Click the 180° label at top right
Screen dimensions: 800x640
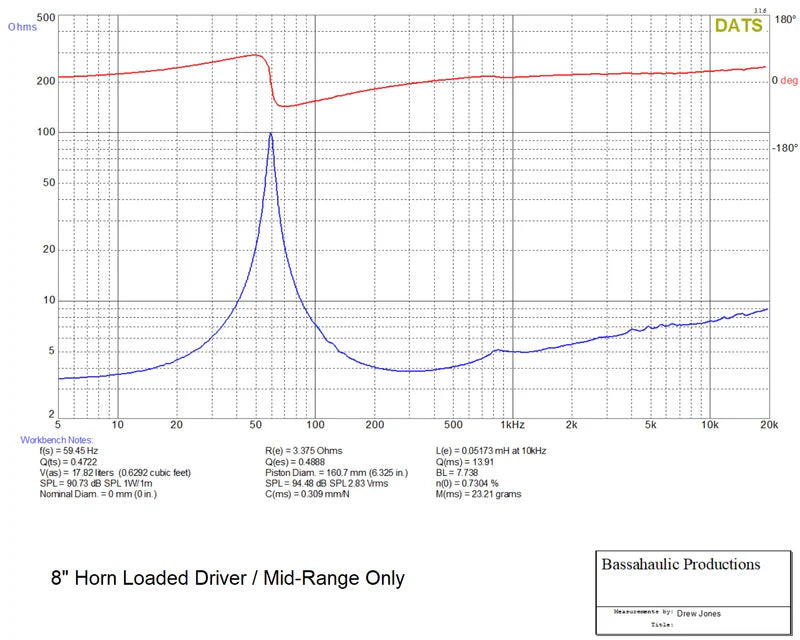(x=785, y=18)
